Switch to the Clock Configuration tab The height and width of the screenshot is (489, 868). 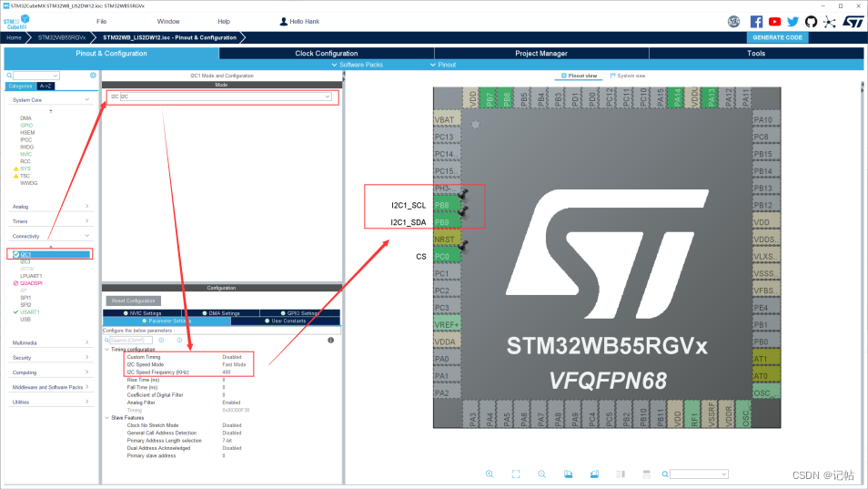(x=327, y=53)
